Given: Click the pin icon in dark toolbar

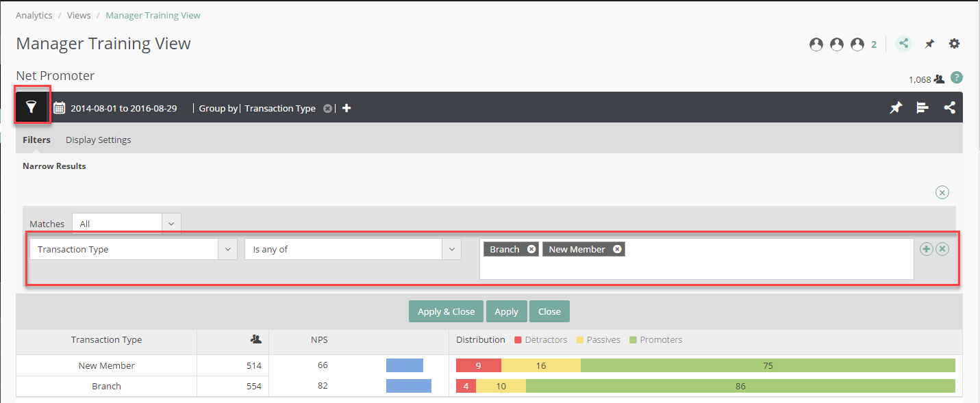Looking at the screenshot, I should point(895,108).
